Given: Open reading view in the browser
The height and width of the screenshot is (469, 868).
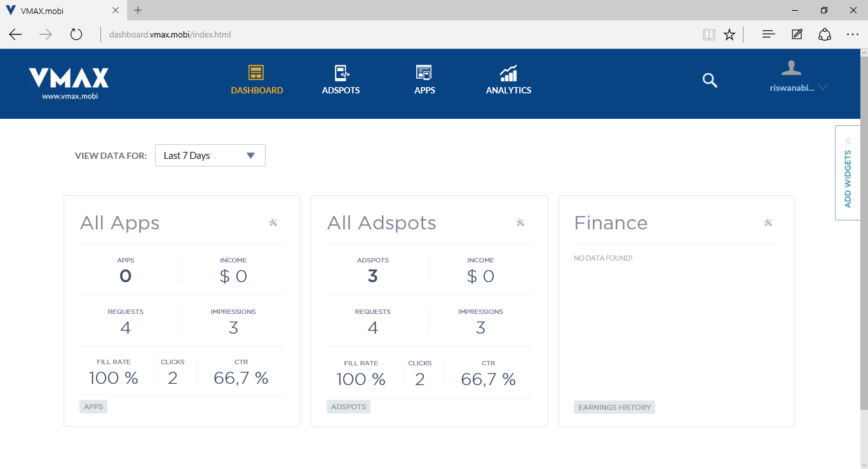Looking at the screenshot, I should [709, 34].
